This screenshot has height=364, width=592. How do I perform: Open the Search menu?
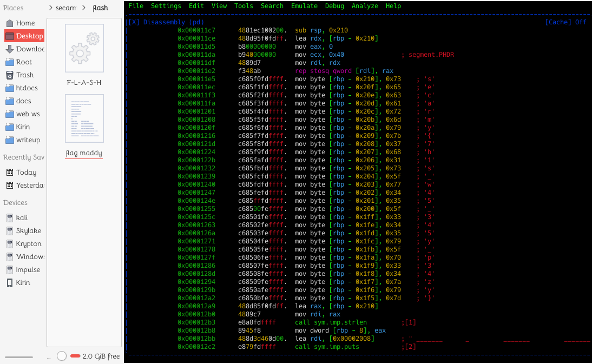pyautogui.click(x=272, y=6)
